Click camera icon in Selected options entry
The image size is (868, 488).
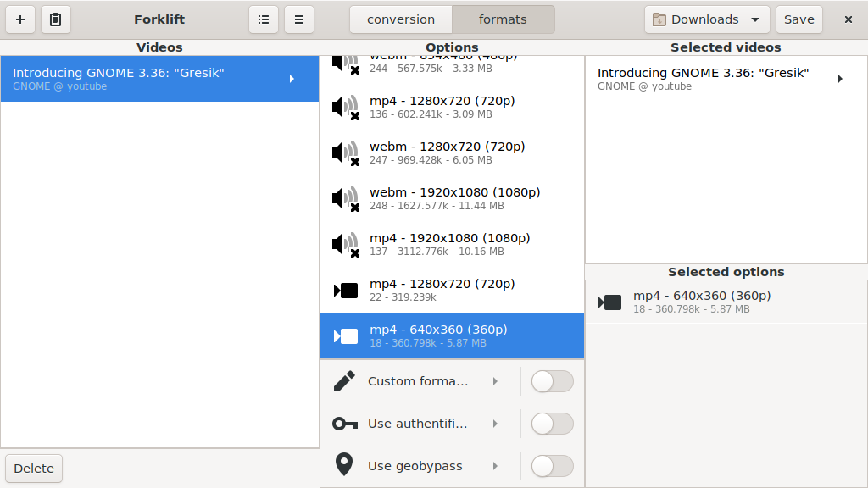coord(609,302)
